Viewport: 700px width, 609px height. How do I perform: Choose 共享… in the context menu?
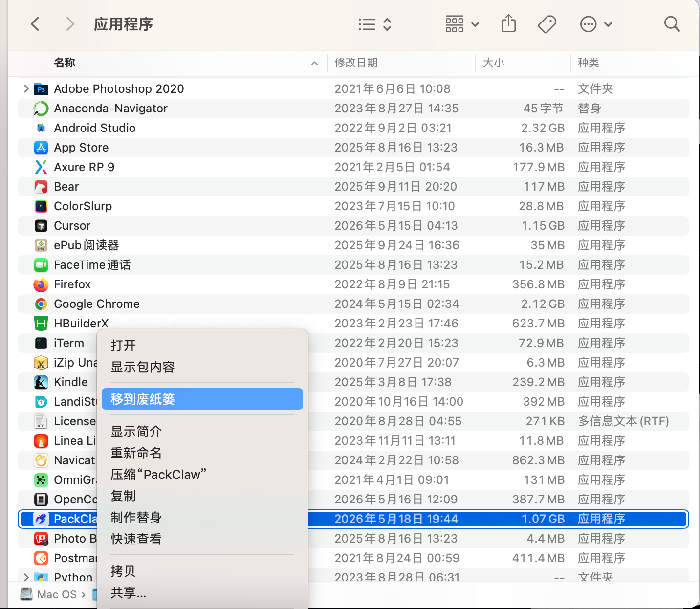point(202,593)
